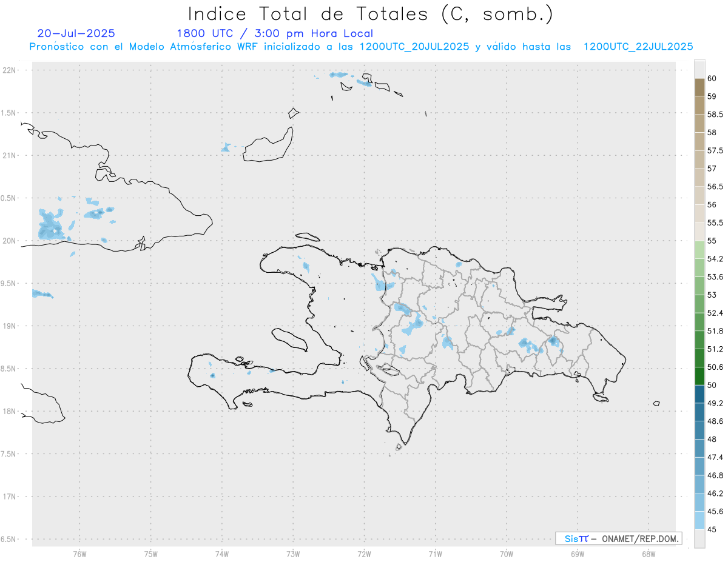Click the '18N' latitude label
Viewport: 728px width, 562px height.
tap(9, 411)
